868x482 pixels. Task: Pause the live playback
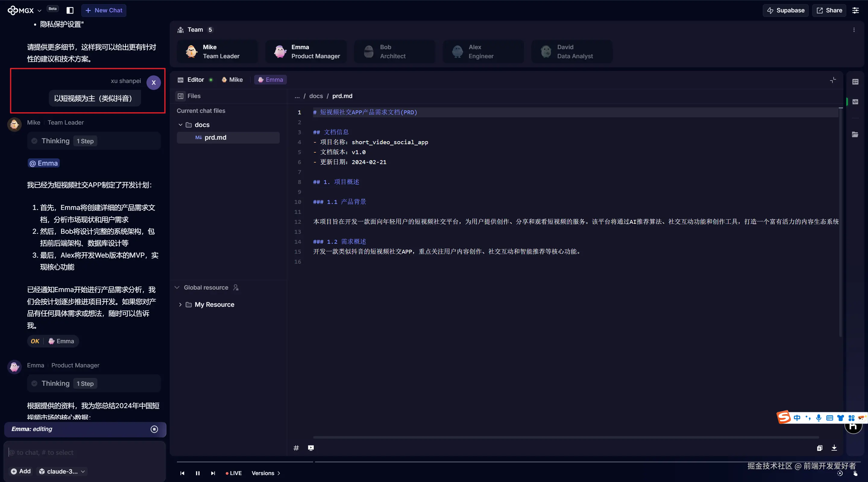tap(197, 473)
